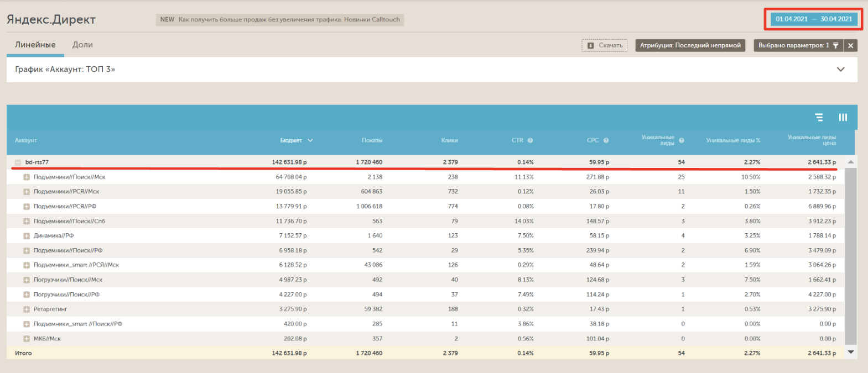Click the Уникальные лиды help icon

(x=682, y=140)
